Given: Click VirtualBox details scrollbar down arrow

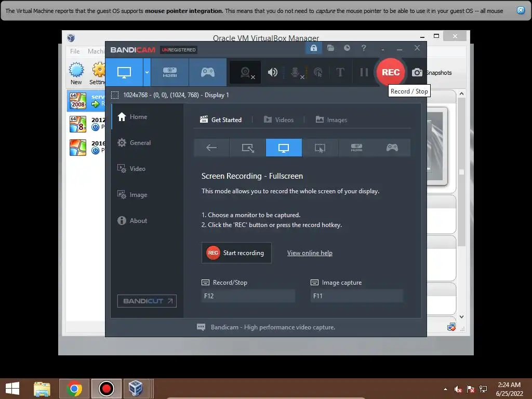Looking at the screenshot, I should pyautogui.click(x=461, y=316).
